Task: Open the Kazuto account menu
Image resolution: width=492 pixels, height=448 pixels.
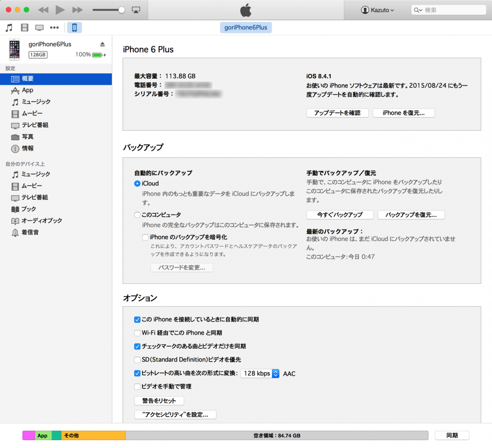Action: [377, 10]
